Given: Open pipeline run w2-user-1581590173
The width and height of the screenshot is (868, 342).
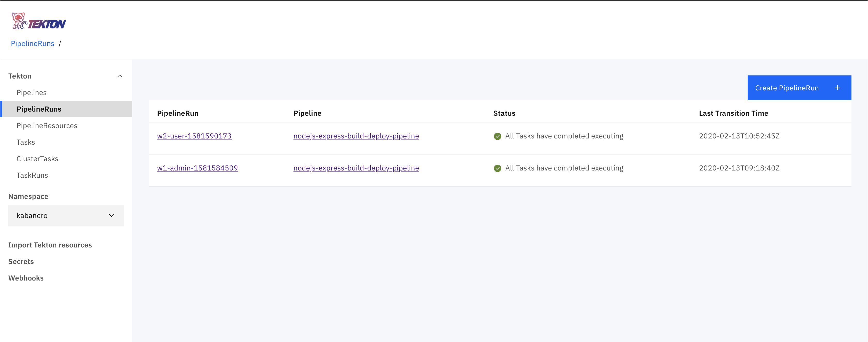Looking at the screenshot, I should click(194, 136).
